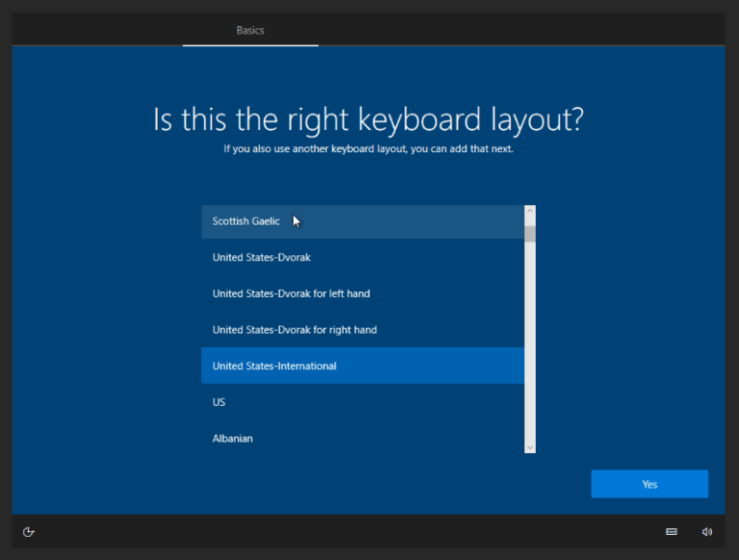The width and height of the screenshot is (739, 560).
Task: Open the on-screen keyboard icon
Action: click(x=672, y=531)
